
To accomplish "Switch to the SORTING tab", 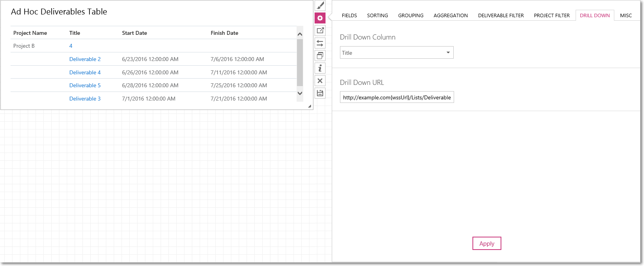I will pos(377,16).
